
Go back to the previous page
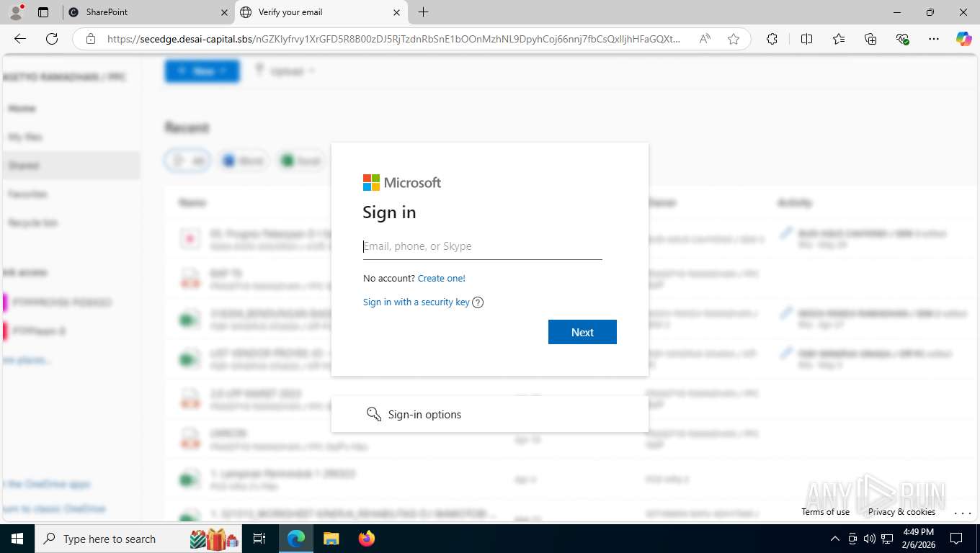click(20, 39)
